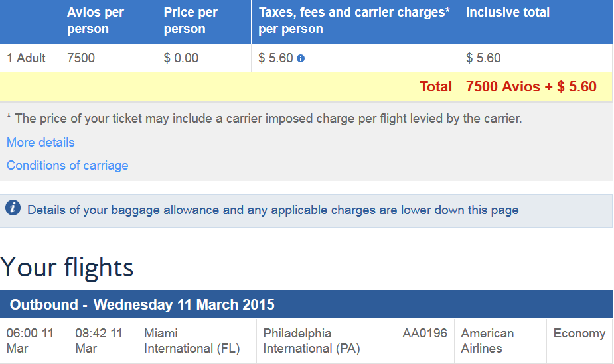Click the Outbound Wednesday 11 March 2015 bar

click(x=306, y=304)
